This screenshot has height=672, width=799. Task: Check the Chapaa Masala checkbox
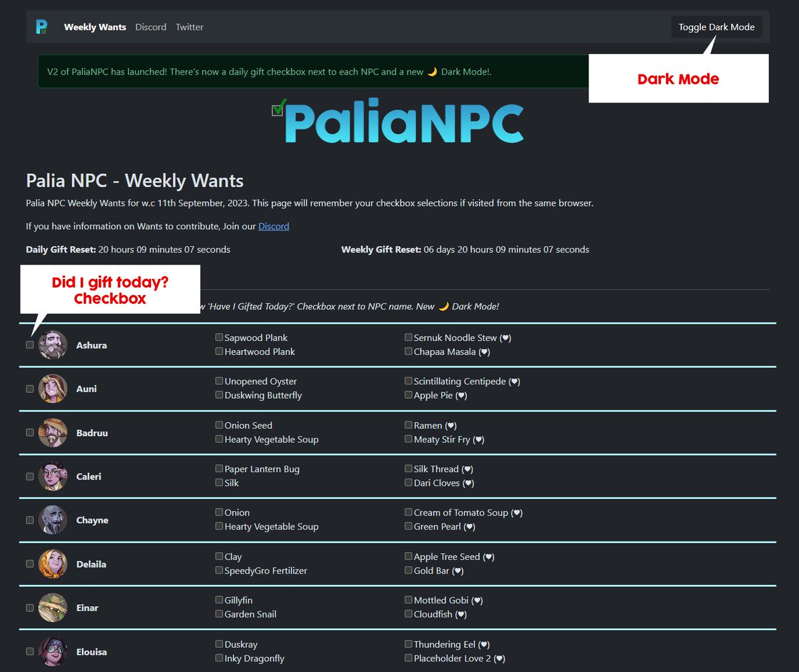(x=408, y=352)
